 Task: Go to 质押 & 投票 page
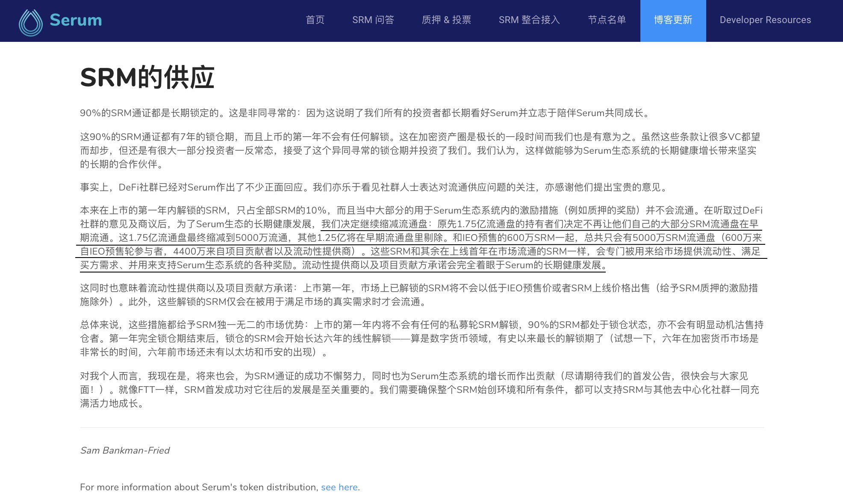pos(446,20)
